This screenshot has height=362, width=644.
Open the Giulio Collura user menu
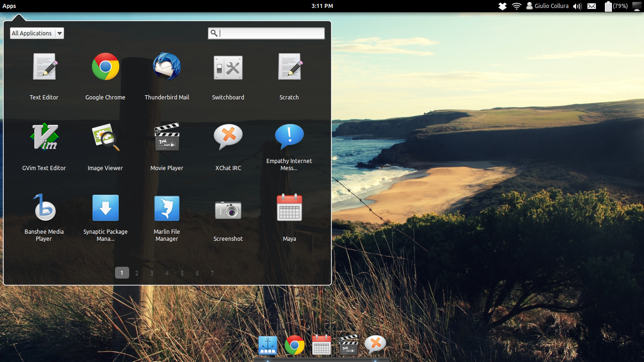[x=547, y=6]
